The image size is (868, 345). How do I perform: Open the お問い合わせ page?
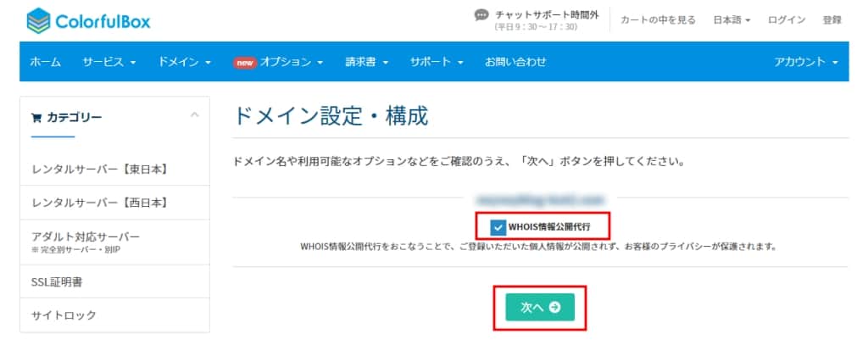click(x=515, y=62)
